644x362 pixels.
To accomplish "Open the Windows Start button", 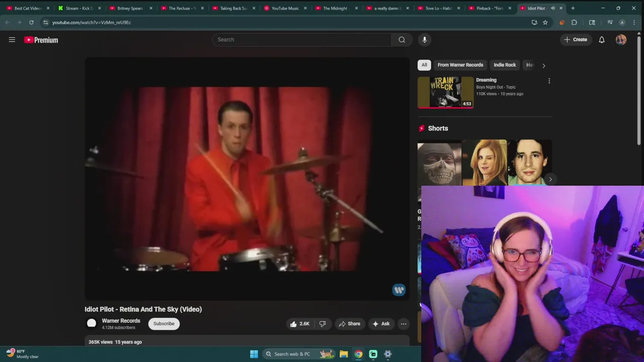I will [254, 354].
